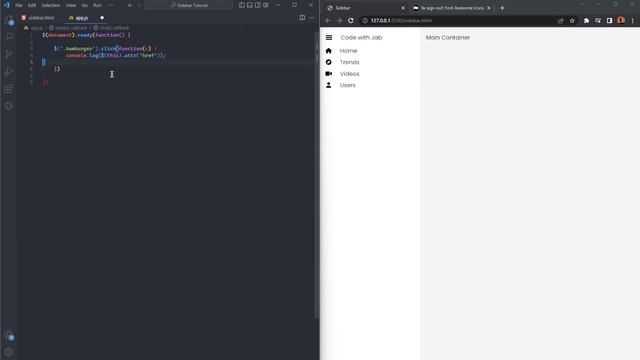Open the browser three-dot menu
The image size is (640, 360).
tap(633, 20)
